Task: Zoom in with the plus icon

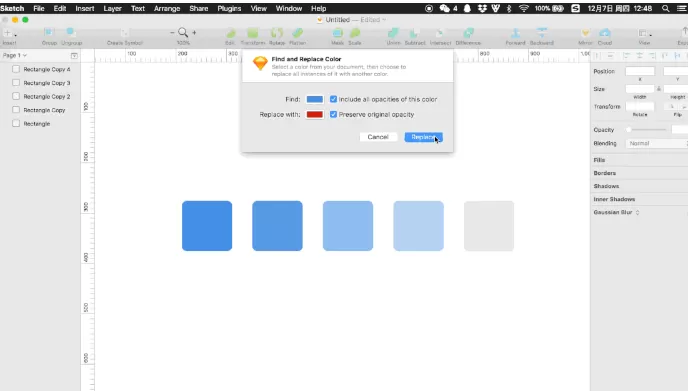Action: pos(194,32)
